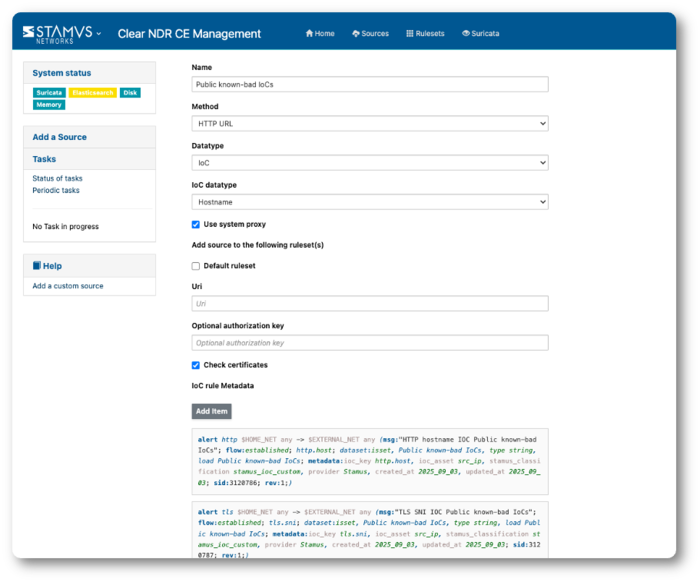Open the Method dropdown showing HTTP URL
Viewport: 700px width, 582px height.
[x=370, y=123]
